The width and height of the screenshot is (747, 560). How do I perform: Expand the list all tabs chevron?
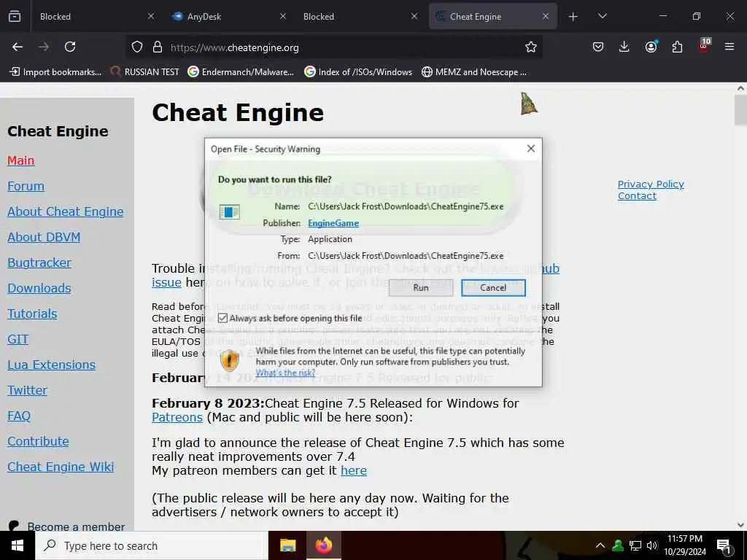point(602,16)
